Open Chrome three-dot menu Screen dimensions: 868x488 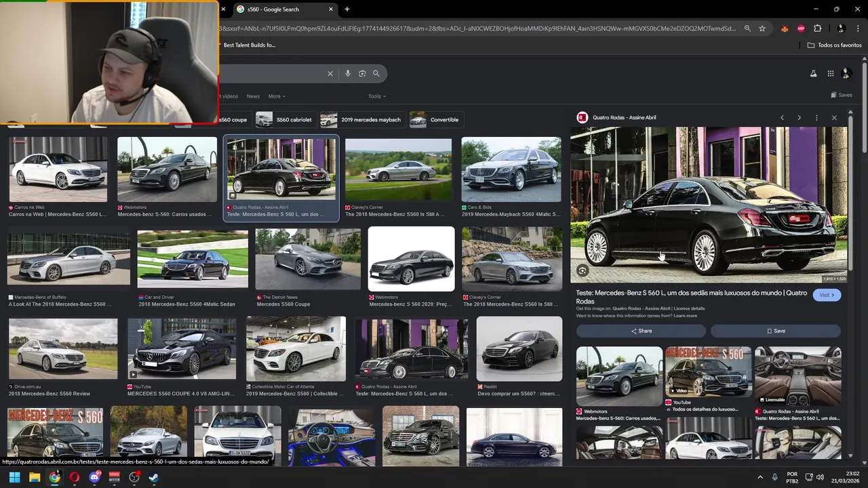coord(858,28)
